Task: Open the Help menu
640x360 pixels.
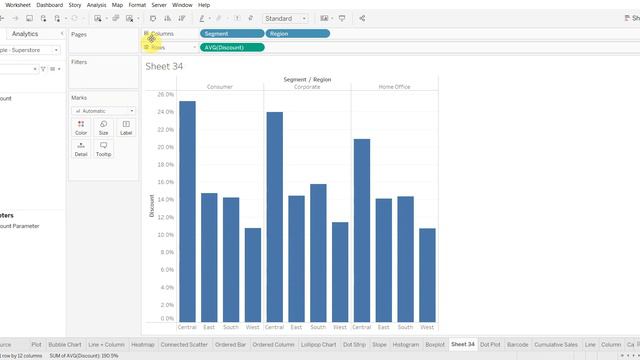Action: coord(204,5)
